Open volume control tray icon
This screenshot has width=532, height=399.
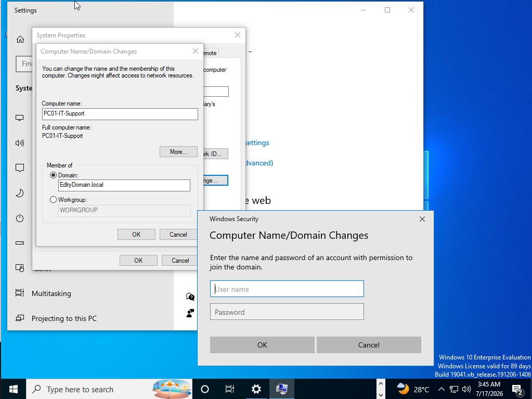(x=466, y=389)
